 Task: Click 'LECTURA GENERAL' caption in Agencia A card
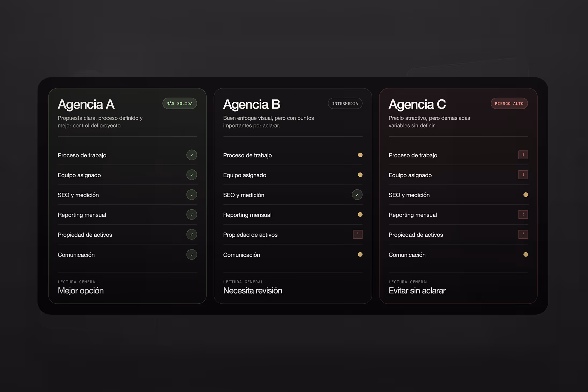tap(78, 282)
